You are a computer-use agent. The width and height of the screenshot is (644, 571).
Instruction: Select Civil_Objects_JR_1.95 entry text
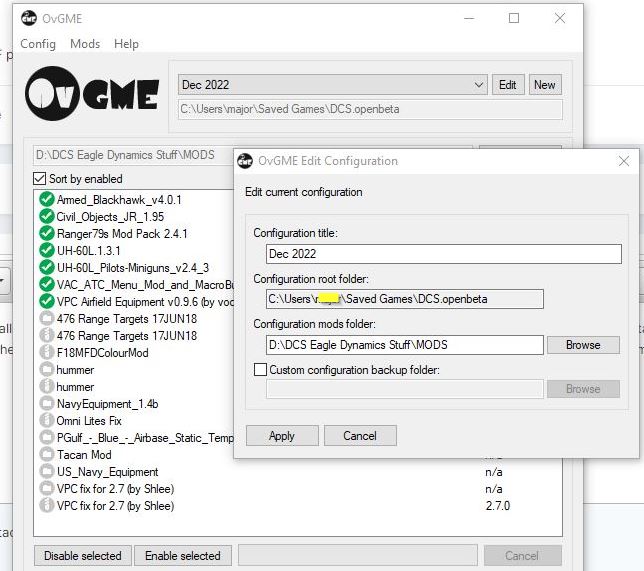[110, 216]
